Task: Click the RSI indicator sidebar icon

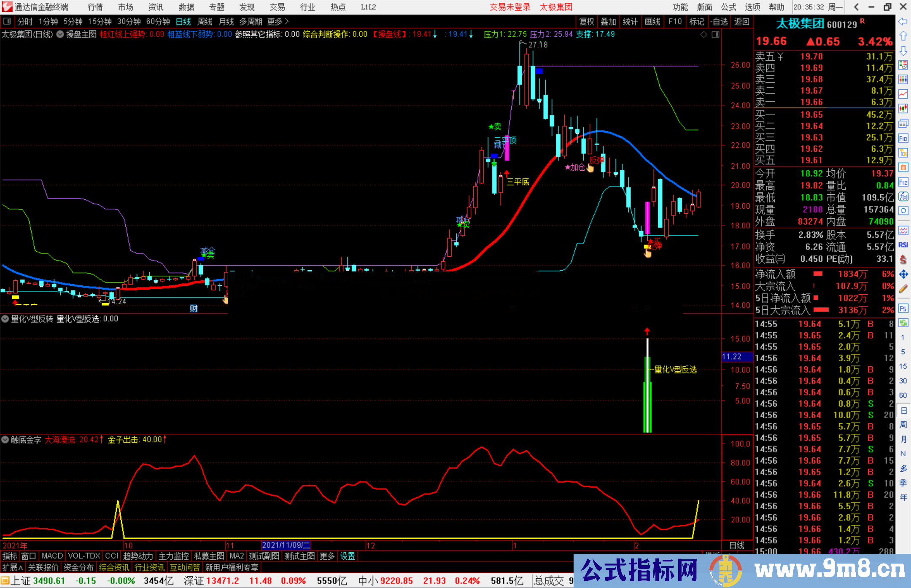Action: 903,245
